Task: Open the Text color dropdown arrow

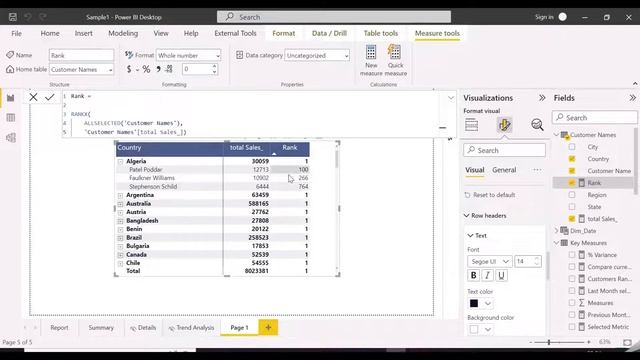Action: [488, 303]
